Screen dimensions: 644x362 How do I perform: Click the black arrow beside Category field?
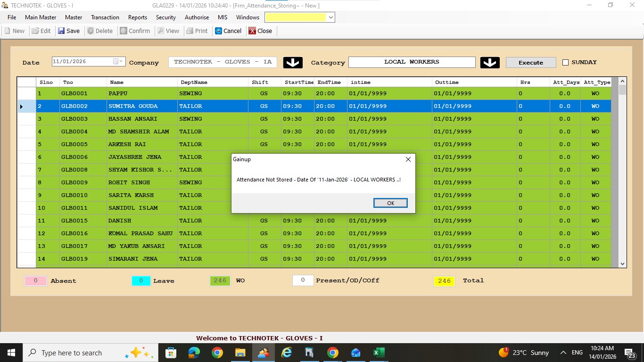pos(490,62)
